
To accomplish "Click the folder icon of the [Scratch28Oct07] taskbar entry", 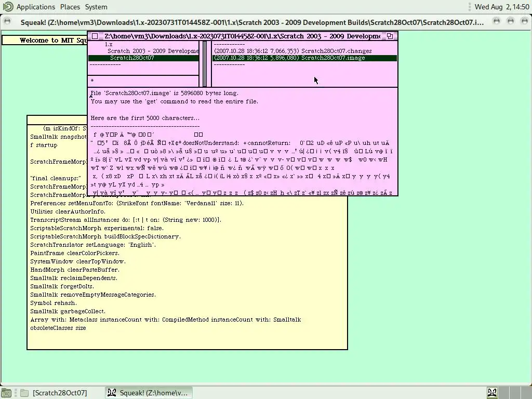I will point(24,393).
